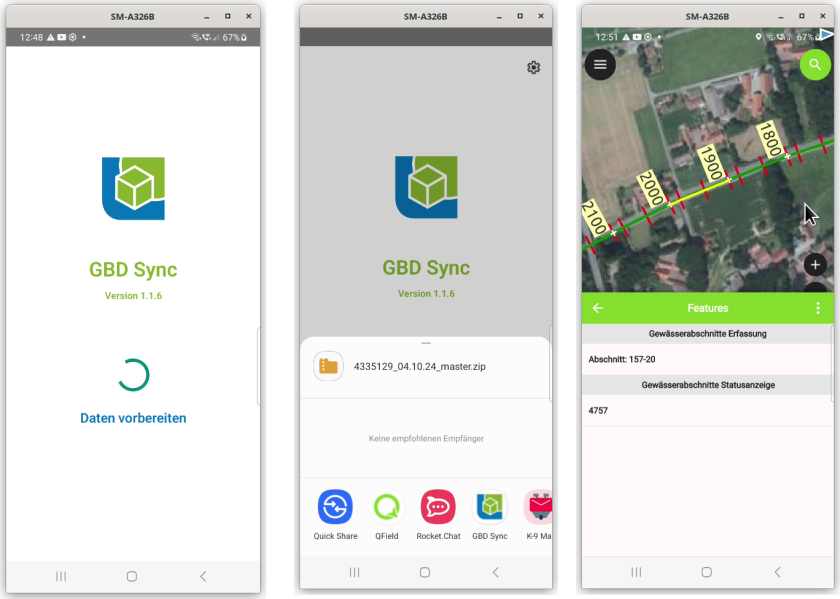Click the share sheet drag handle

[x=426, y=343]
